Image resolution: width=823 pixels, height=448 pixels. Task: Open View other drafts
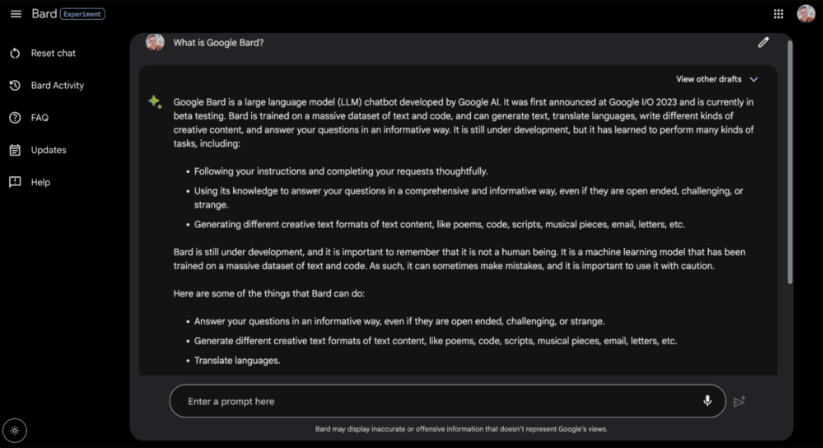(x=708, y=79)
